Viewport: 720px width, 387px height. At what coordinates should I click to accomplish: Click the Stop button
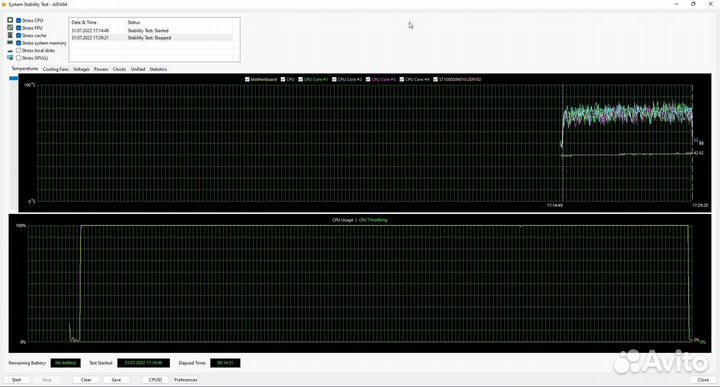tap(47, 380)
